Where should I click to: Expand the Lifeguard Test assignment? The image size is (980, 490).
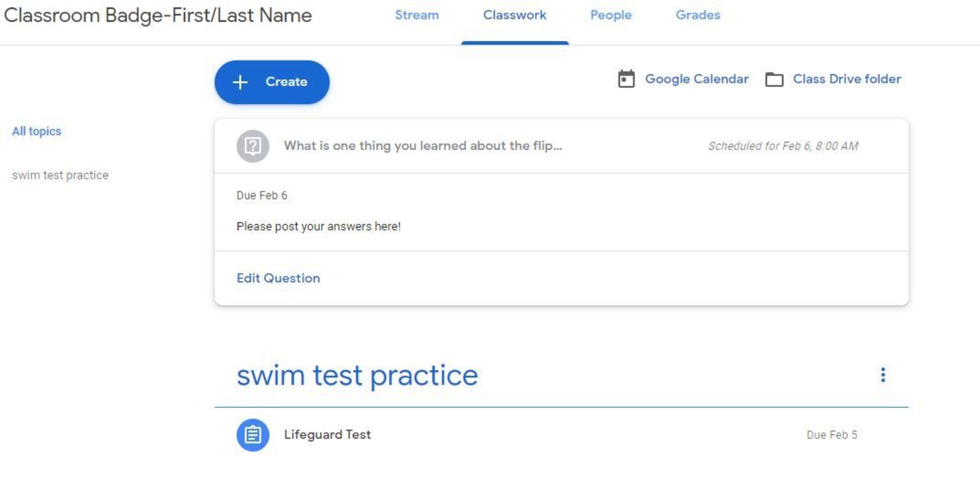click(327, 434)
